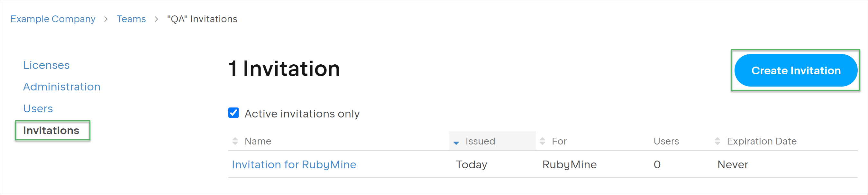Open the Licenses section in the sidebar

click(x=46, y=65)
